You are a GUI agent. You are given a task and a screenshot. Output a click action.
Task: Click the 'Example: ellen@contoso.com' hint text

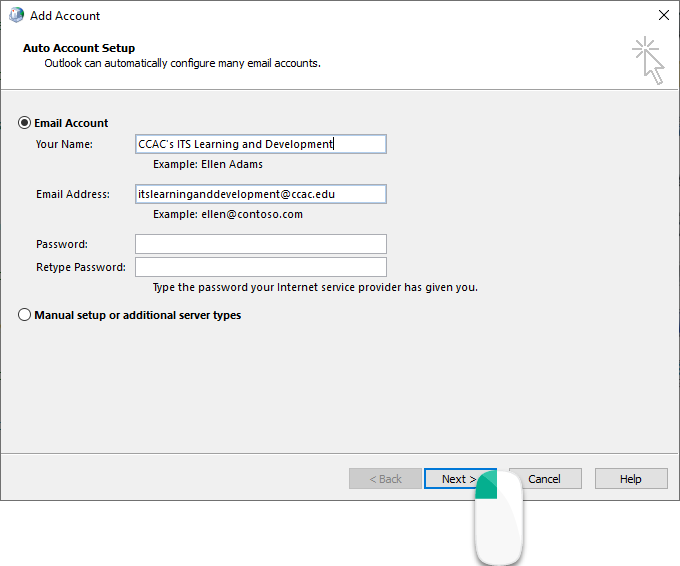pyautogui.click(x=228, y=214)
